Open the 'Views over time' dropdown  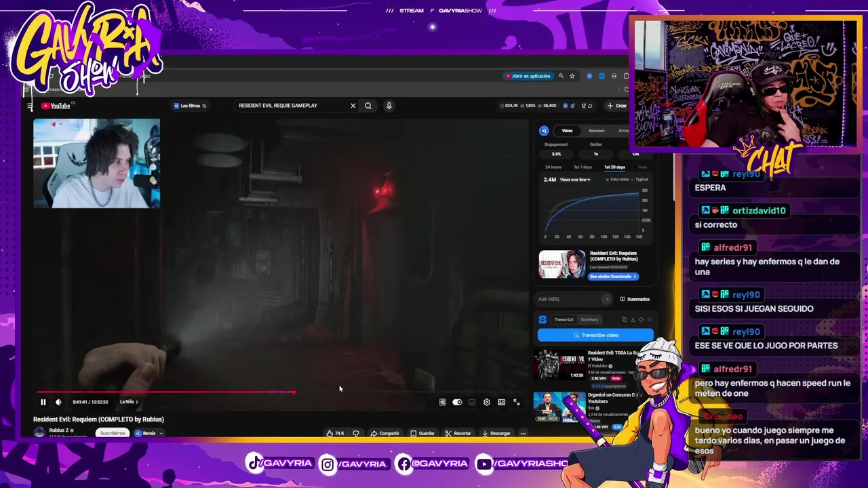click(x=575, y=180)
